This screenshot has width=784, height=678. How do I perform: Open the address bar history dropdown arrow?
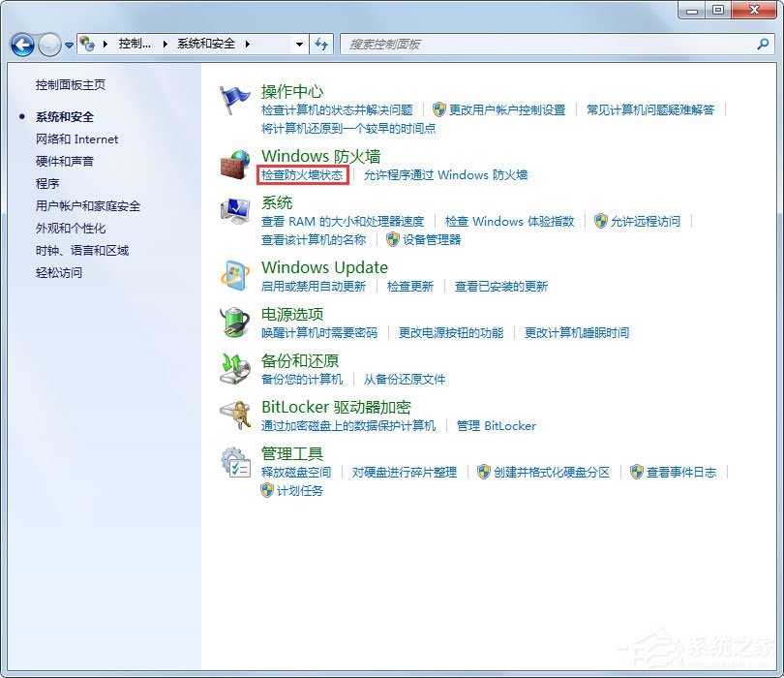(x=299, y=45)
